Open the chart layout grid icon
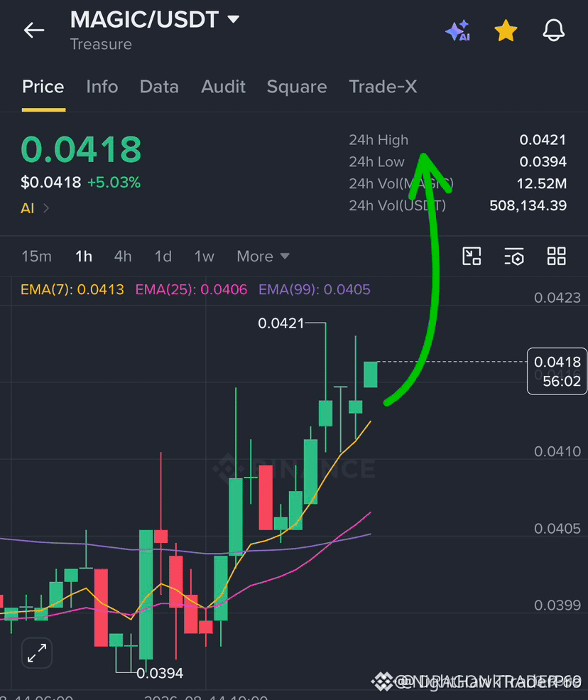This screenshot has width=588, height=700. 556,257
